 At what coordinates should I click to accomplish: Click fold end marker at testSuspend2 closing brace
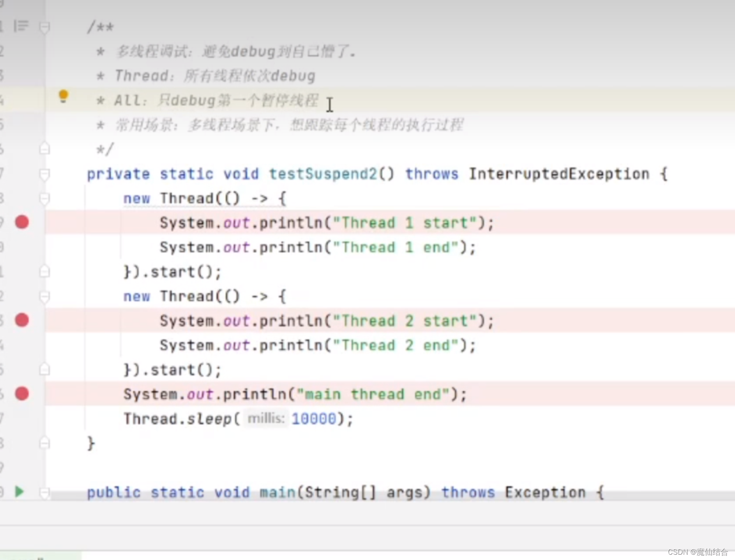[x=45, y=442]
